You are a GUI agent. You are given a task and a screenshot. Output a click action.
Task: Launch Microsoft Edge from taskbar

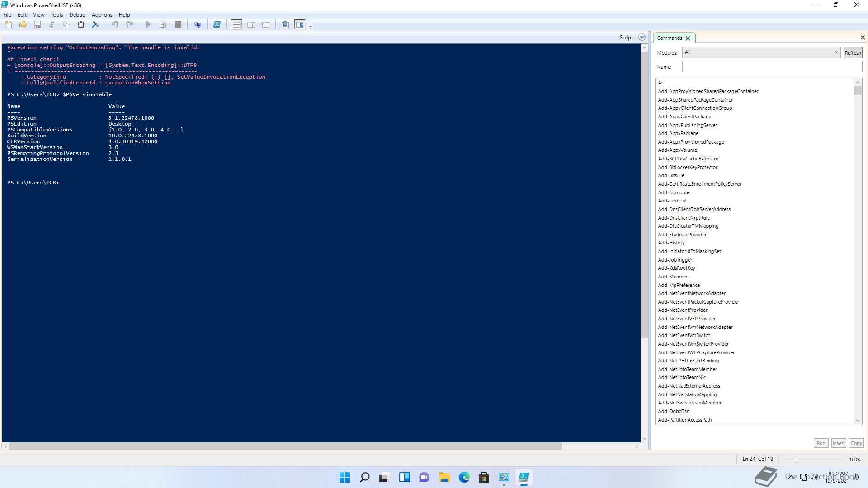tap(464, 478)
